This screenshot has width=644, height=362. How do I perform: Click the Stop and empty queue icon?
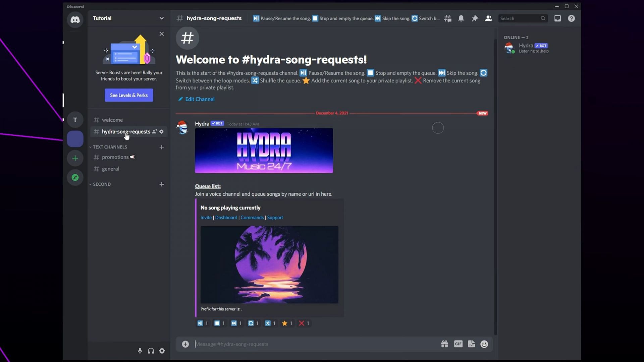point(315,18)
